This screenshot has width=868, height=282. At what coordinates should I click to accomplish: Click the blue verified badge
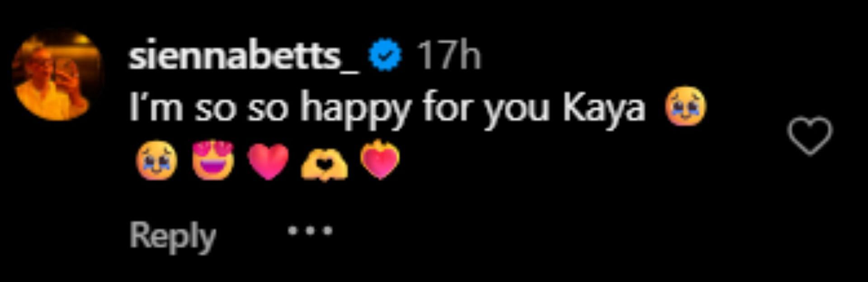385,56
